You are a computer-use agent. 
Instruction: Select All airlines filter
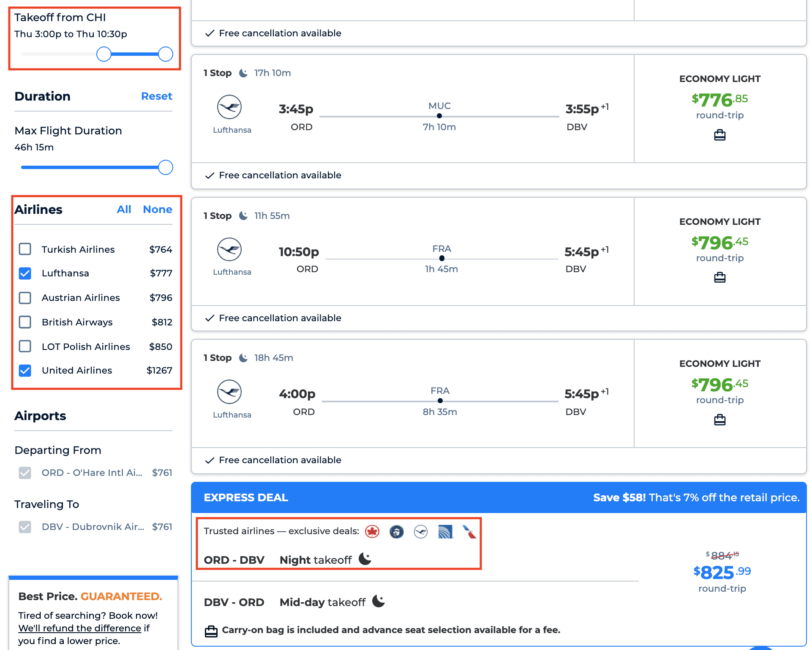click(124, 209)
